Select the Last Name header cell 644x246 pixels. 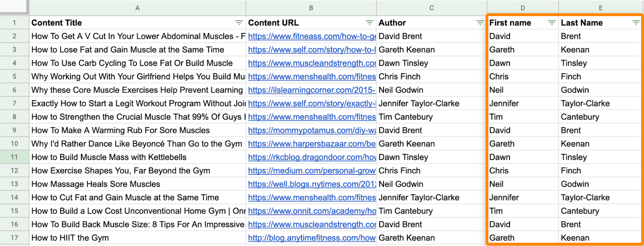tap(582, 23)
